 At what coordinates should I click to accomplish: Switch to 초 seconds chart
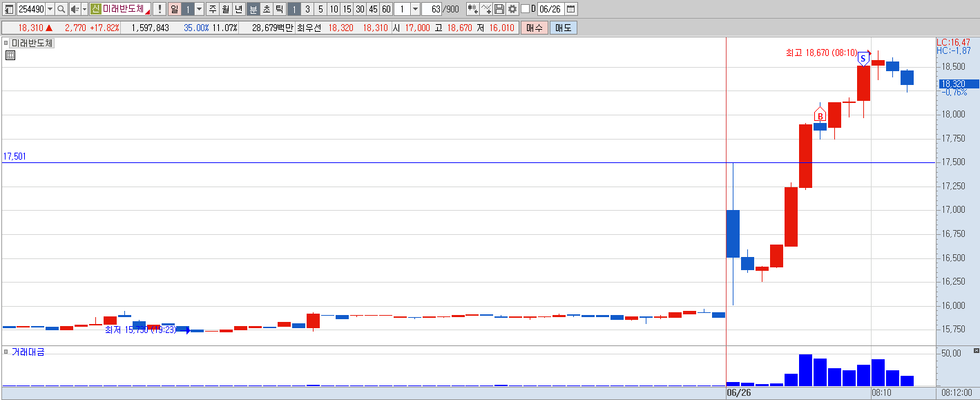tap(267, 9)
